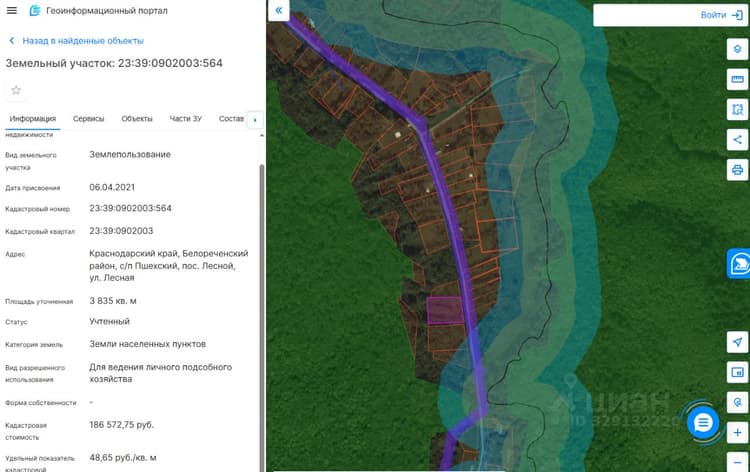This screenshot has width=750, height=472.
Task: Click the info panel vertical scrollbar
Action: pos(261,316)
